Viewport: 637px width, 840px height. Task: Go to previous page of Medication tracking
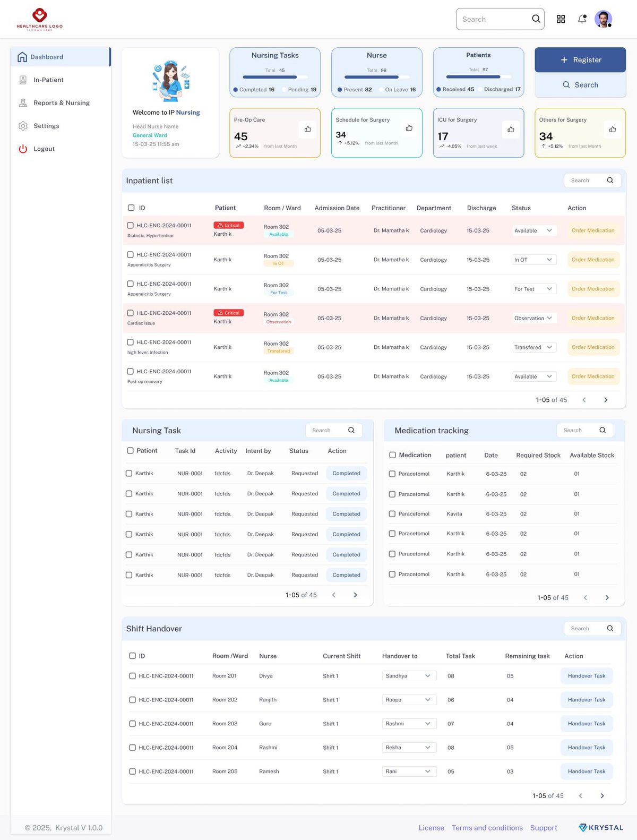click(586, 597)
